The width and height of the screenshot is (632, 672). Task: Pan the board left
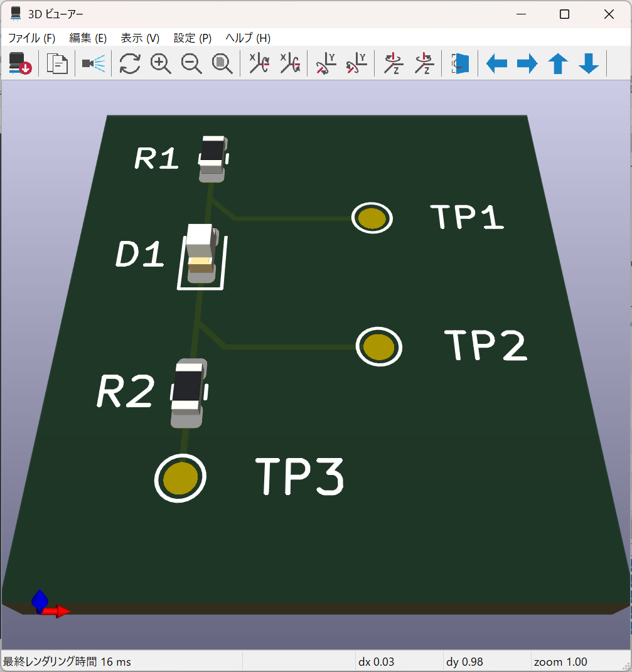click(496, 63)
